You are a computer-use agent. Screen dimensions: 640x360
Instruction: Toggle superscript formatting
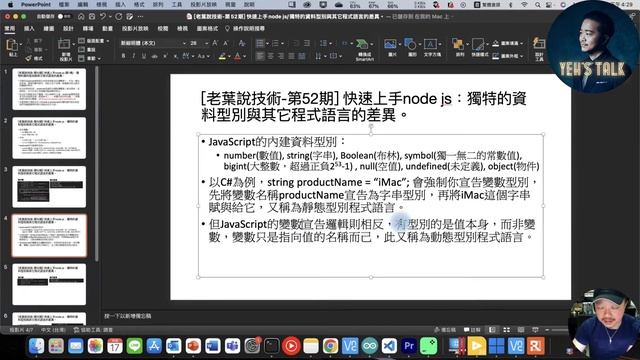pos(165,56)
